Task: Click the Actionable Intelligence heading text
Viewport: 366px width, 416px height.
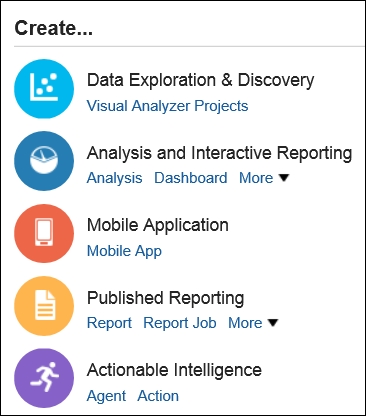Action: point(174,370)
